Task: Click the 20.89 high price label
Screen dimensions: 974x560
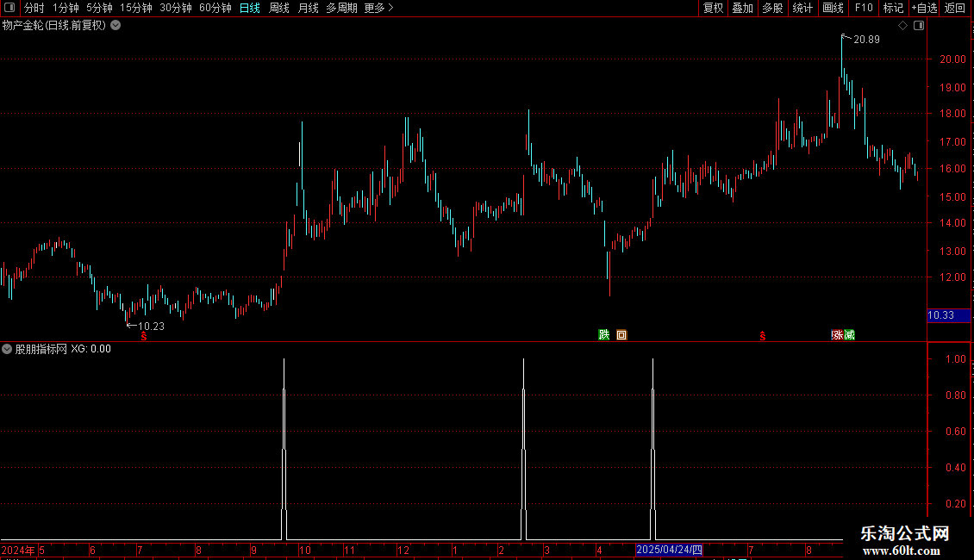Action: (866, 39)
